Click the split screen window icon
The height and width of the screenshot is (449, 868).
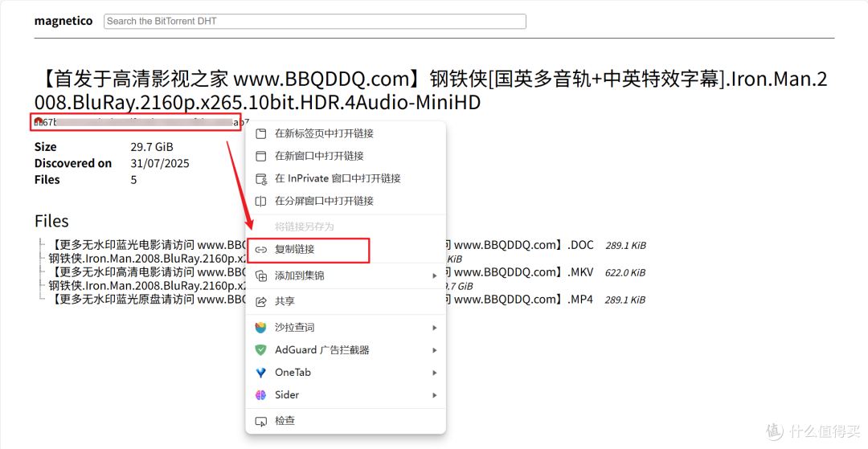coord(260,201)
